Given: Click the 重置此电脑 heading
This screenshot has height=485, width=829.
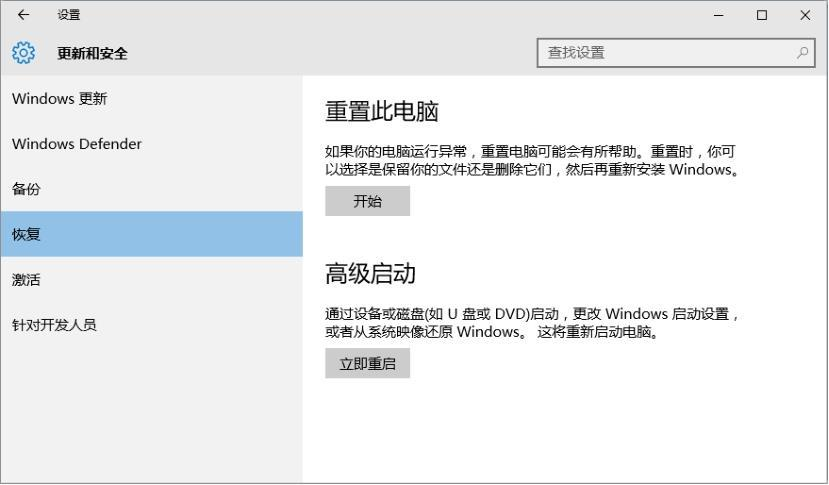Looking at the screenshot, I should tap(382, 112).
